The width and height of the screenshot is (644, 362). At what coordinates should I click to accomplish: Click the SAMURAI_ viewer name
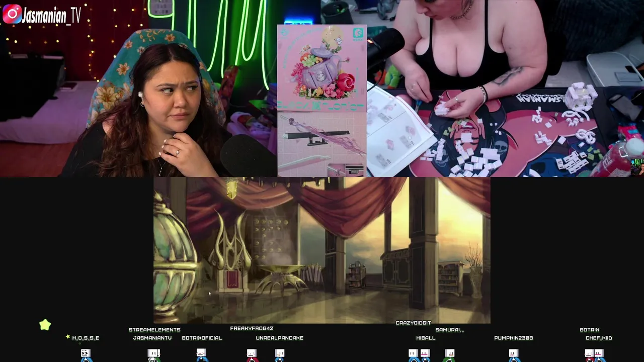tap(450, 330)
